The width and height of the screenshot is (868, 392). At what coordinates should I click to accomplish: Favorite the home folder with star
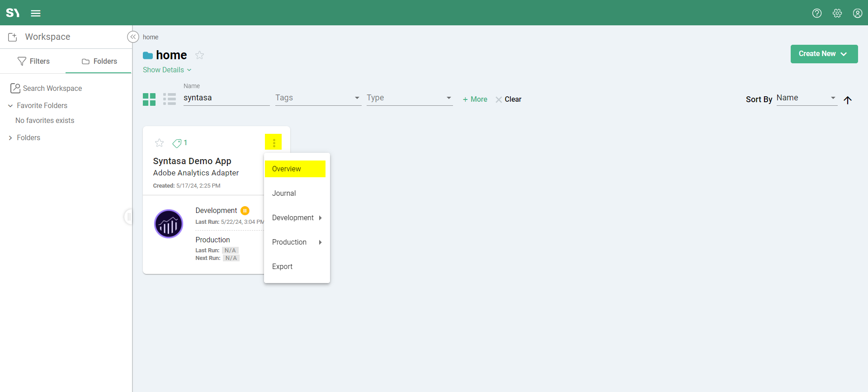199,55
